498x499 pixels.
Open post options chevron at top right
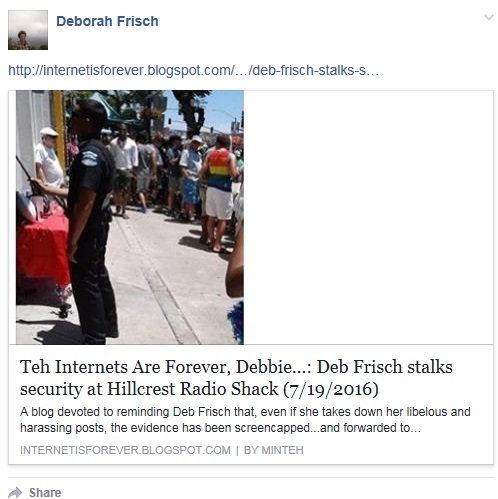click(x=489, y=17)
